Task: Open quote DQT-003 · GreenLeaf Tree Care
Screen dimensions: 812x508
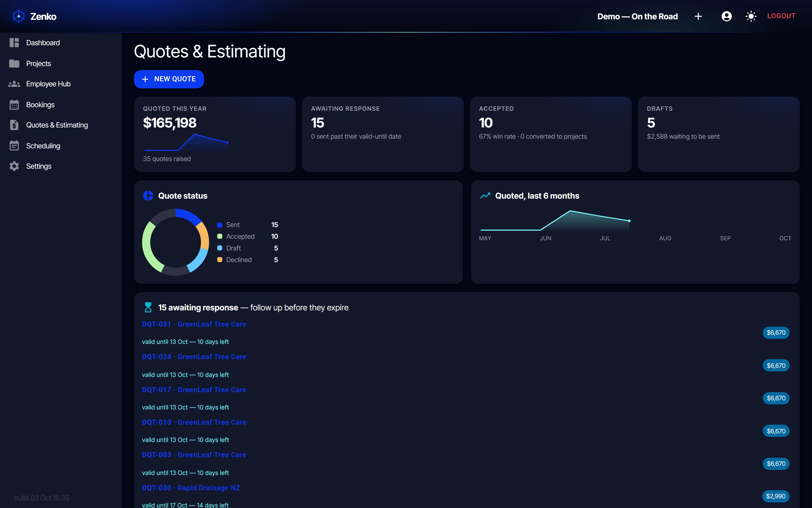Action: point(194,455)
